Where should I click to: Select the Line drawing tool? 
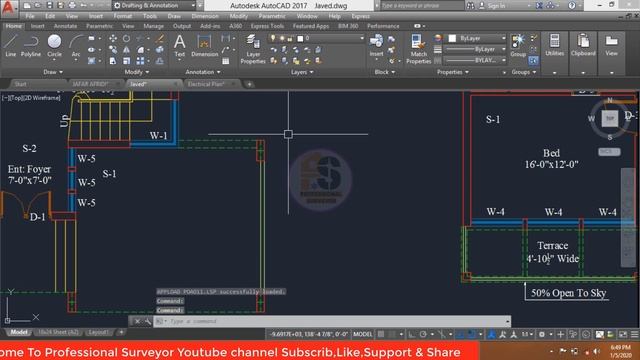11,45
